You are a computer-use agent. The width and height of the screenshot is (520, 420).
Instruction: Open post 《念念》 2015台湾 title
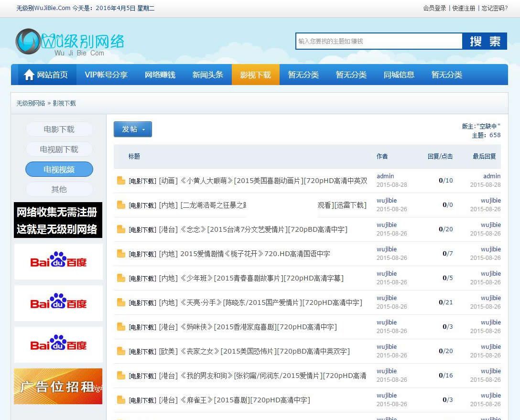[x=264, y=229]
